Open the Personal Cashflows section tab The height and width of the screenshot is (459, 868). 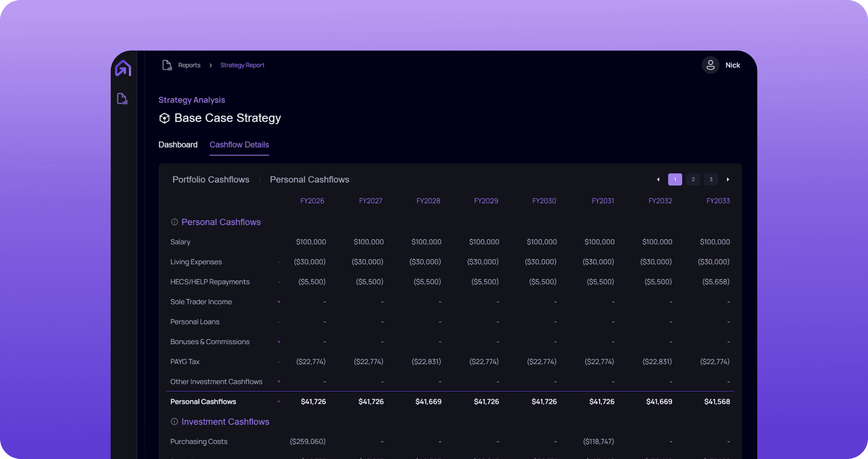click(x=309, y=180)
